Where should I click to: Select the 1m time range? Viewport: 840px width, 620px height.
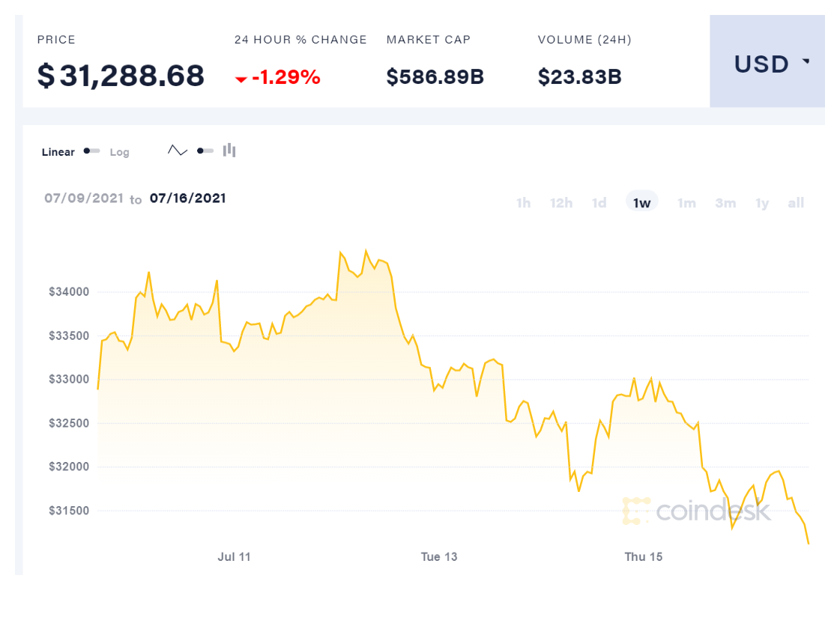tap(686, 203)
